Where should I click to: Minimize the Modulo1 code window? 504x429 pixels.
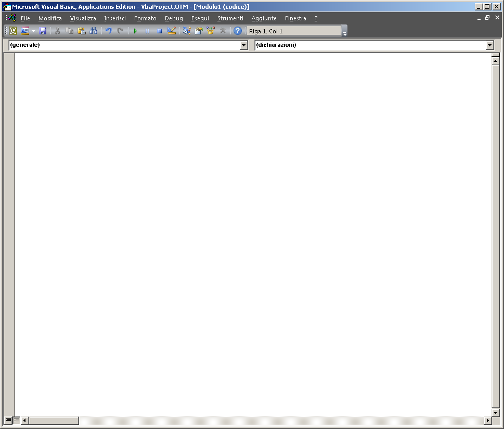(479, 18)
